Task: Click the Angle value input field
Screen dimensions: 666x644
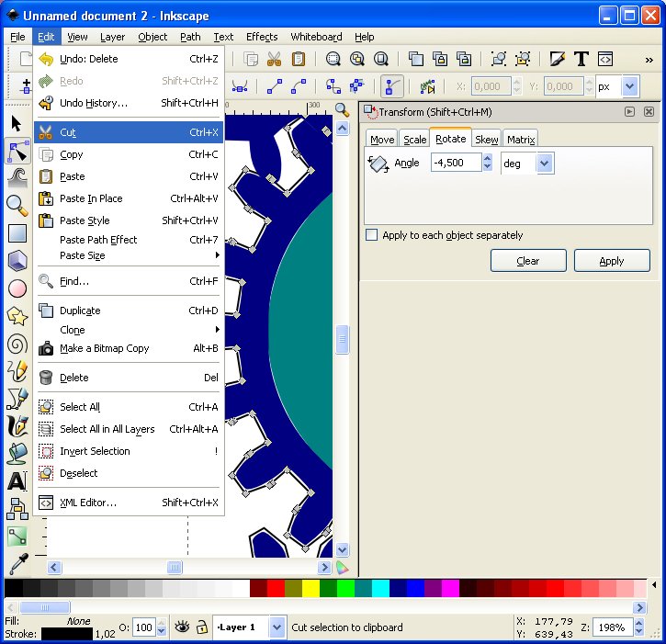Action: [456, 163]
